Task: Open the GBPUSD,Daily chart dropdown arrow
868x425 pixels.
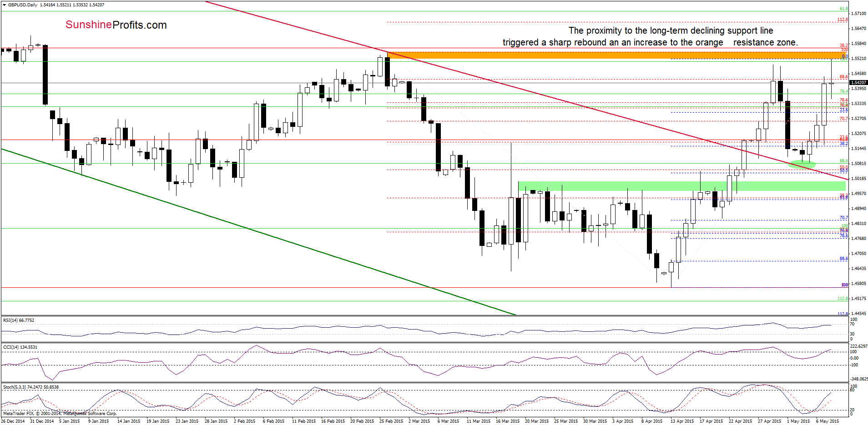Action: click(x=5, y=5)
